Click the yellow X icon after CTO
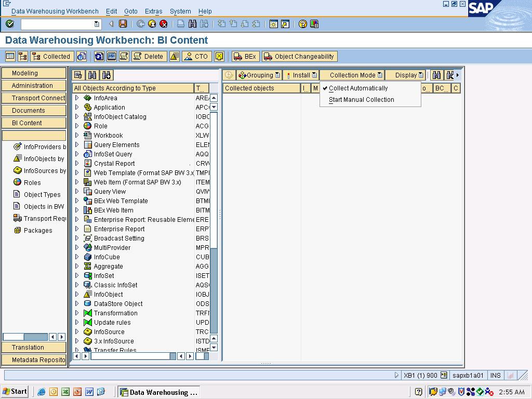Viewport: 532px width, 399px height. [x=219, y=56]
